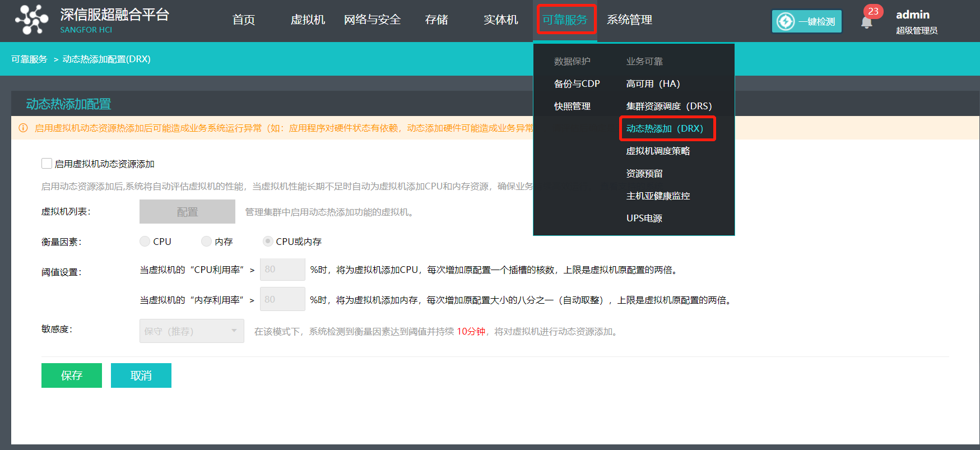980x450 pixels.
Task: Open 主机亚健康监控 menu entry
Action: pyautogui.click(x=658, y=196)
